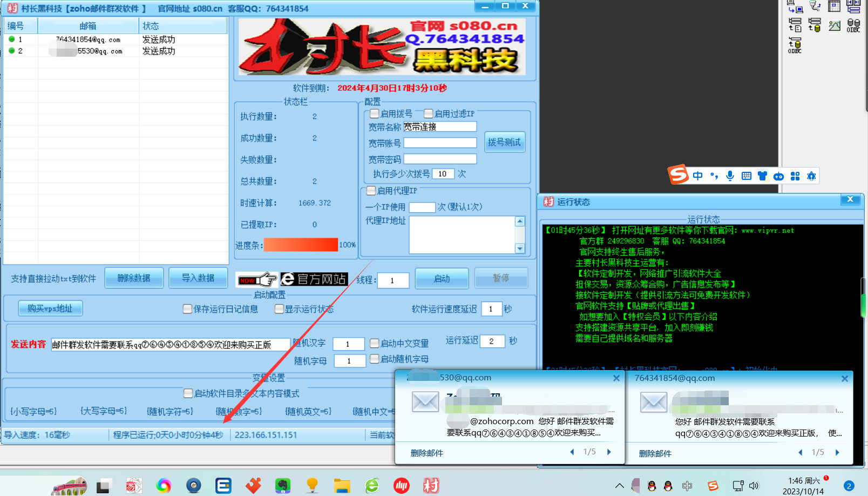868x496 pixels.
Task: Open the volume control in system tray
Action: point(754,486)
